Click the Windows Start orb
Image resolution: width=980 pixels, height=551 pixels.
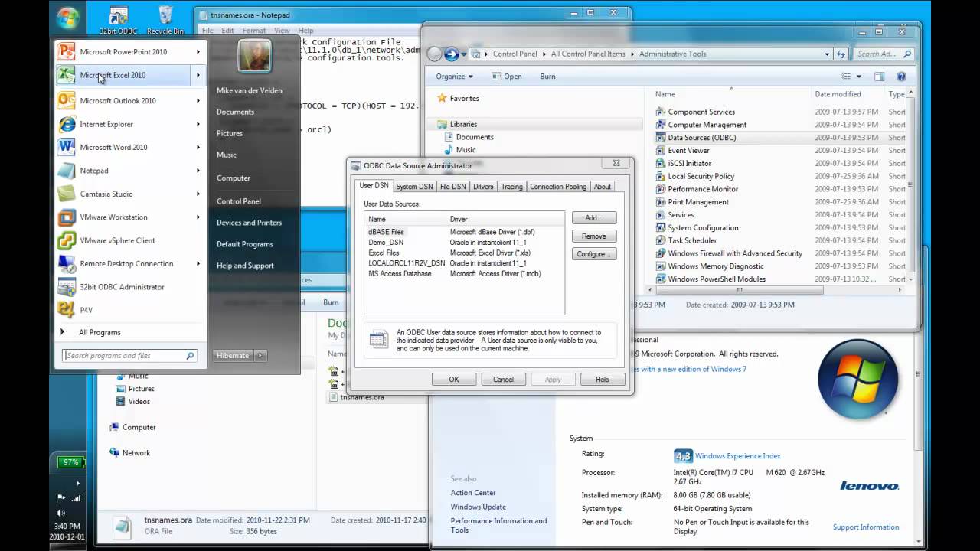67,17
